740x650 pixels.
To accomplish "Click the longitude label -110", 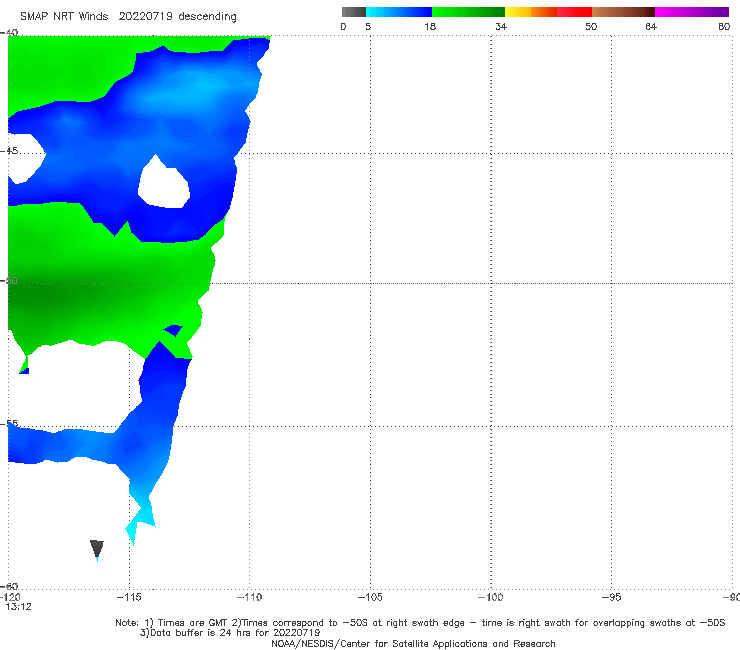I will tap(249, 597).
